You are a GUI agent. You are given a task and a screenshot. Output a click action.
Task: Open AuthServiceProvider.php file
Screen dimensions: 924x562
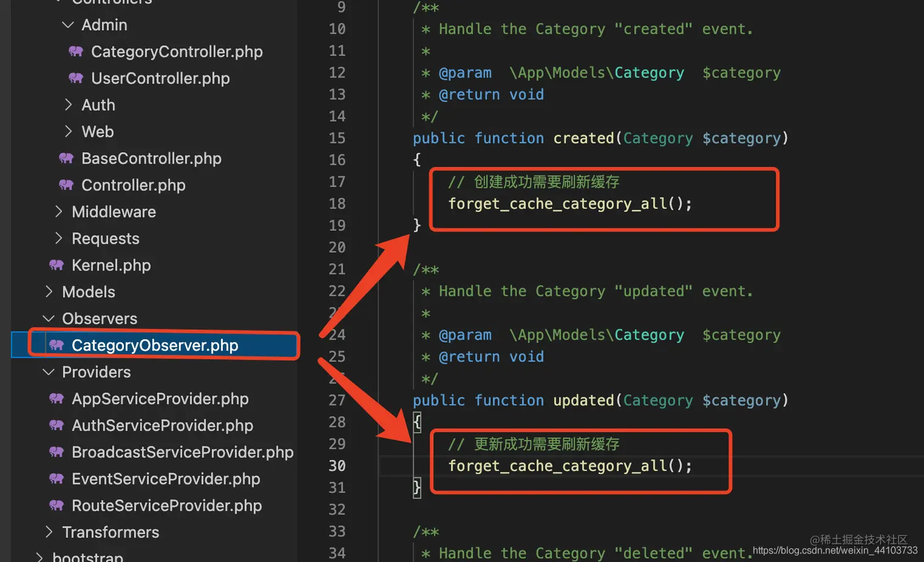(163, 425)
